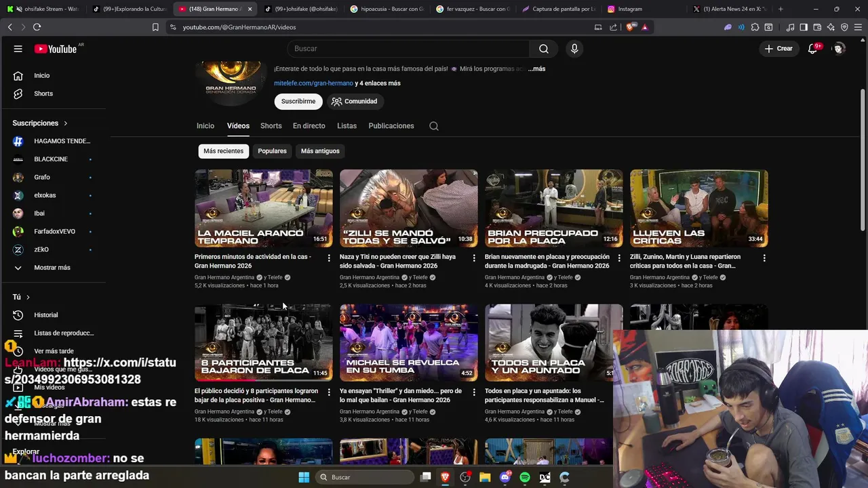Click the browser address bar URL
Screen dimensions: 868x488
[239, 27]
